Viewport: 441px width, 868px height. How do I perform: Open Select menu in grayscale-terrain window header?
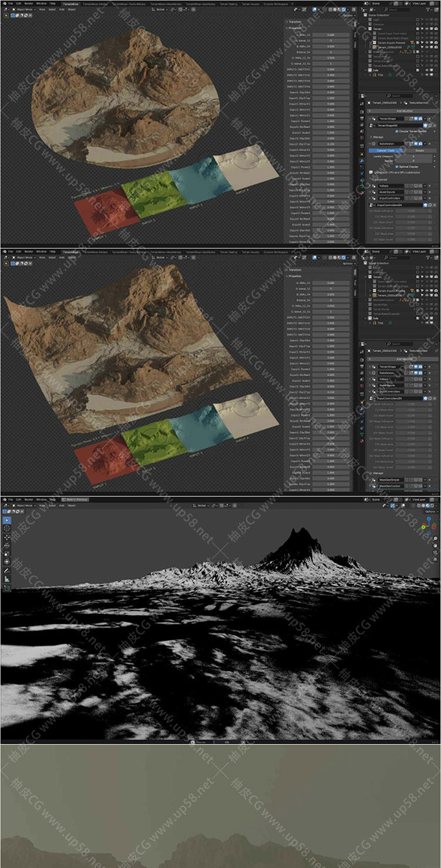click(x=52, y=505)
